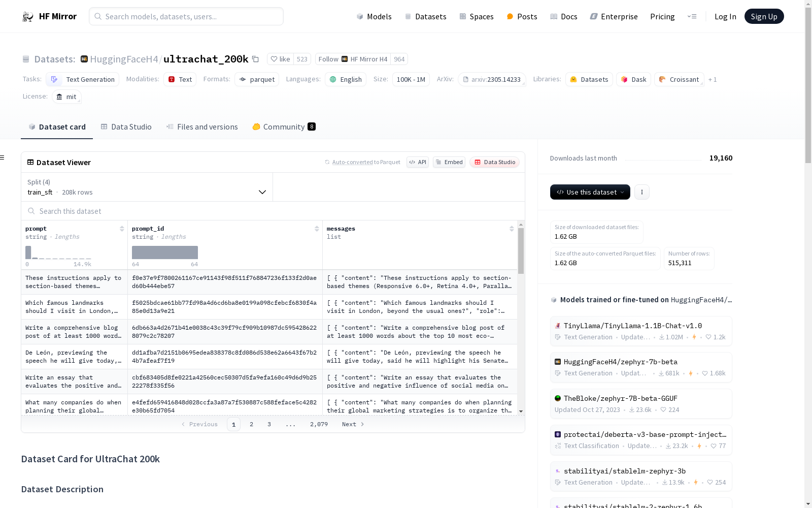
Task: Click the Sign Up button
Action: 764,16
